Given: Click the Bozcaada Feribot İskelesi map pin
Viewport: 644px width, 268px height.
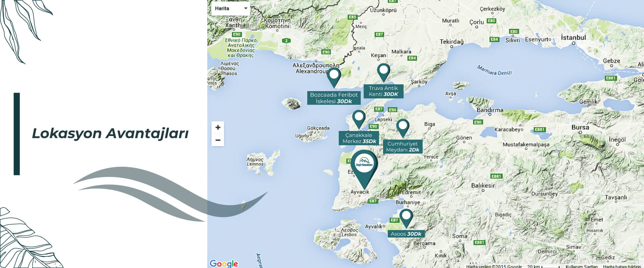Looking at the screenshot, I should [334, 75].
